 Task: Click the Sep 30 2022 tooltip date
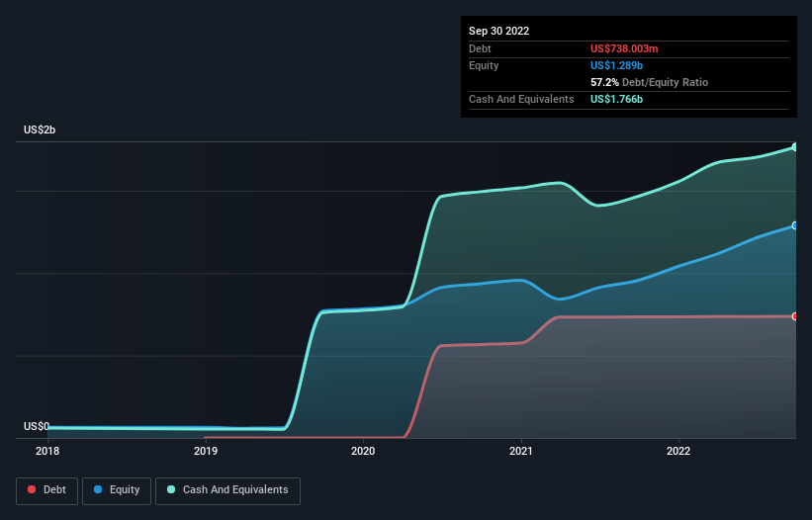coord(498,31)
